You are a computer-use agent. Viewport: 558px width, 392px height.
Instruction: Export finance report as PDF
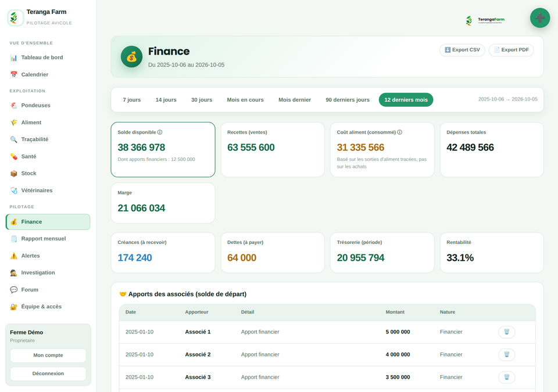[512, 50]
